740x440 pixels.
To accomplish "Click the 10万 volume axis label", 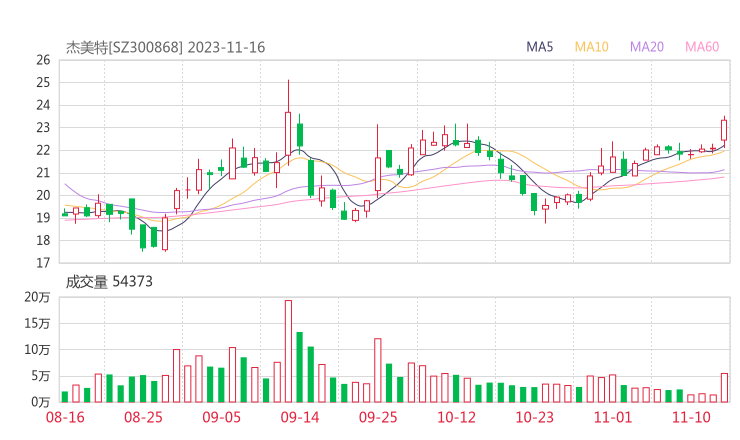I will click(37, 350).
